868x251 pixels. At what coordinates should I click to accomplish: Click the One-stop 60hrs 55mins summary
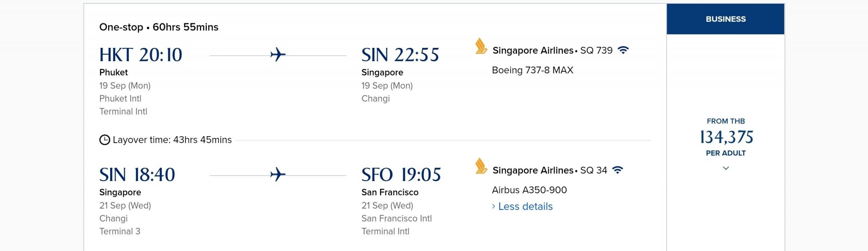(159, 27)
